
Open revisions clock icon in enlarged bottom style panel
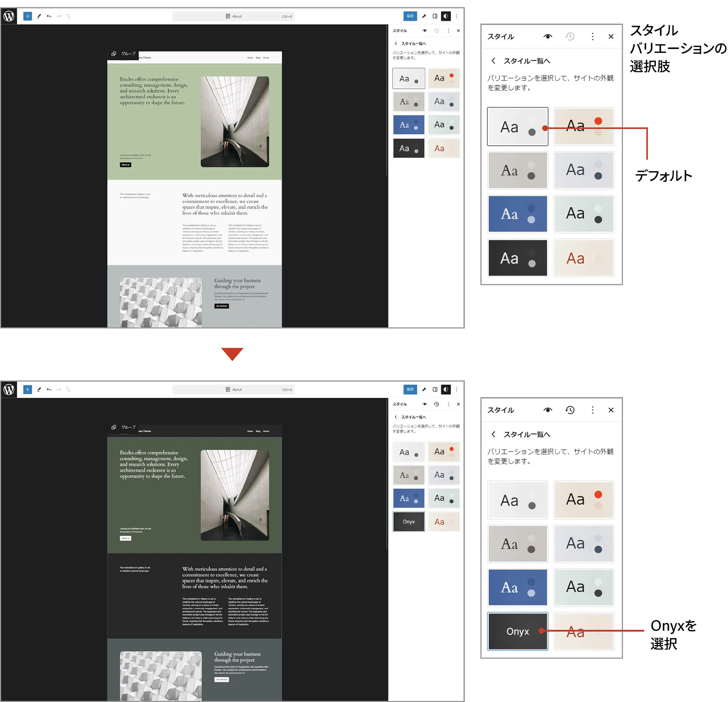coord(570,410)
